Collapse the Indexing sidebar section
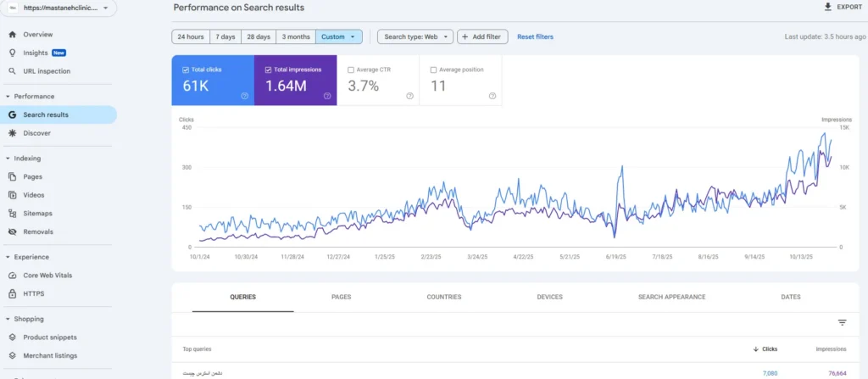The height and width of the screenshot is (379, 868). (8, 159)
